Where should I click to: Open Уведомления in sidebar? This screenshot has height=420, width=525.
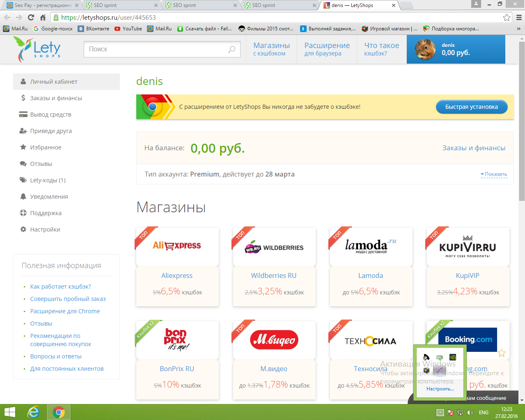pos(66,197)
